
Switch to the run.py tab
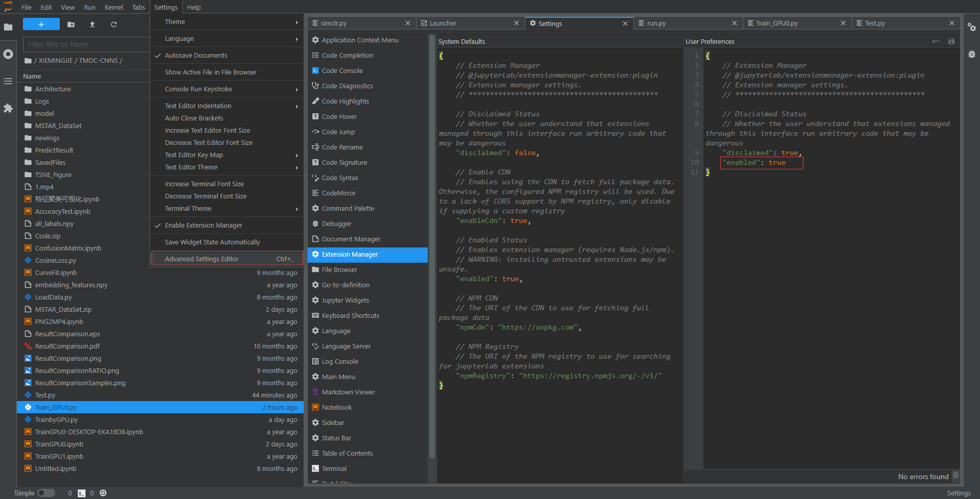click(x=656, y=23)
